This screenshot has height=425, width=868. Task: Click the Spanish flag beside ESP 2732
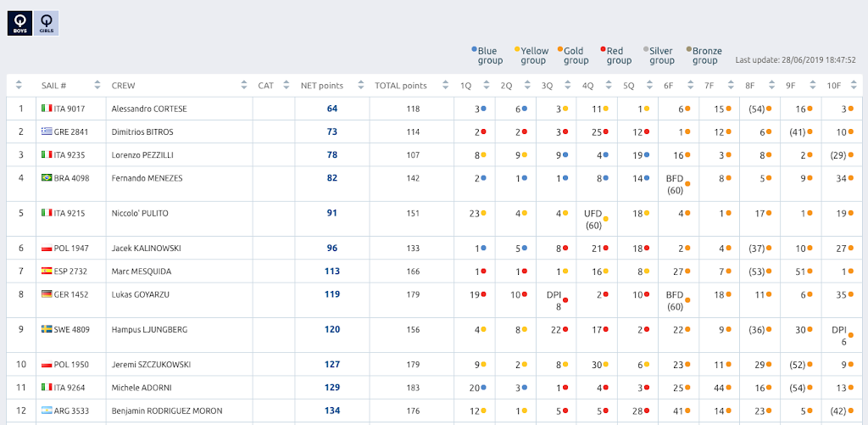tap(47, 271)
